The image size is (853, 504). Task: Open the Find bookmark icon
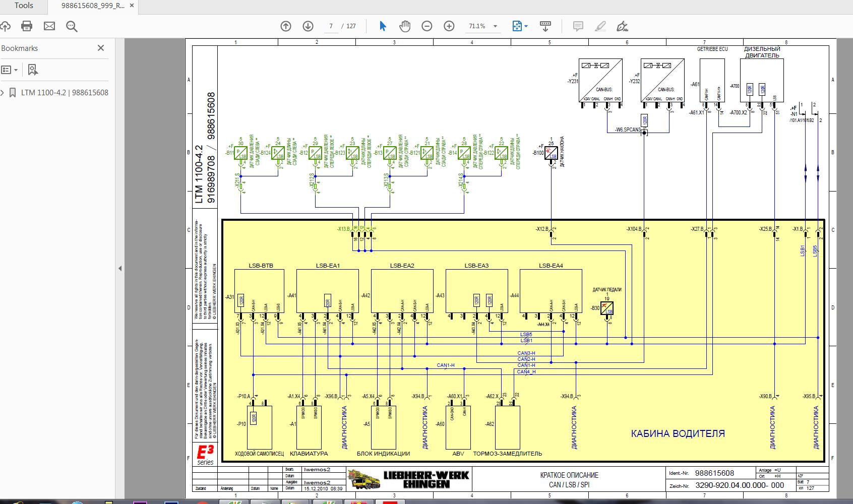33,70
